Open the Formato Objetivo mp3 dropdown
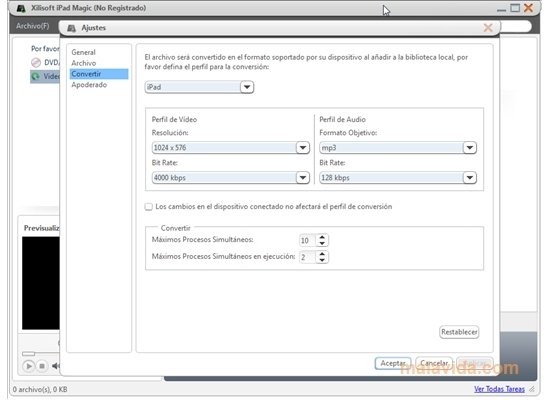The height and width of the screenshot is (400, 550). [x=469, y=148]
